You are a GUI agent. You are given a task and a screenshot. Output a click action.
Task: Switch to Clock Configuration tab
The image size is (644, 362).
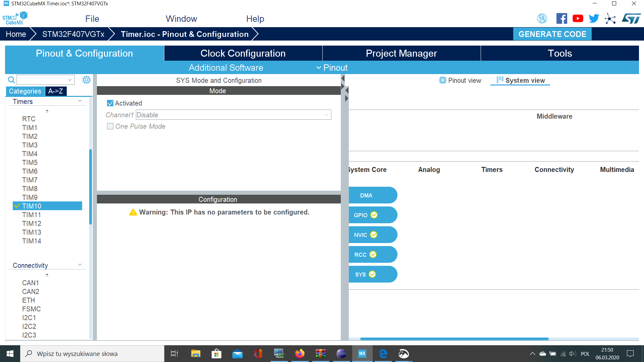click(243, 53)
